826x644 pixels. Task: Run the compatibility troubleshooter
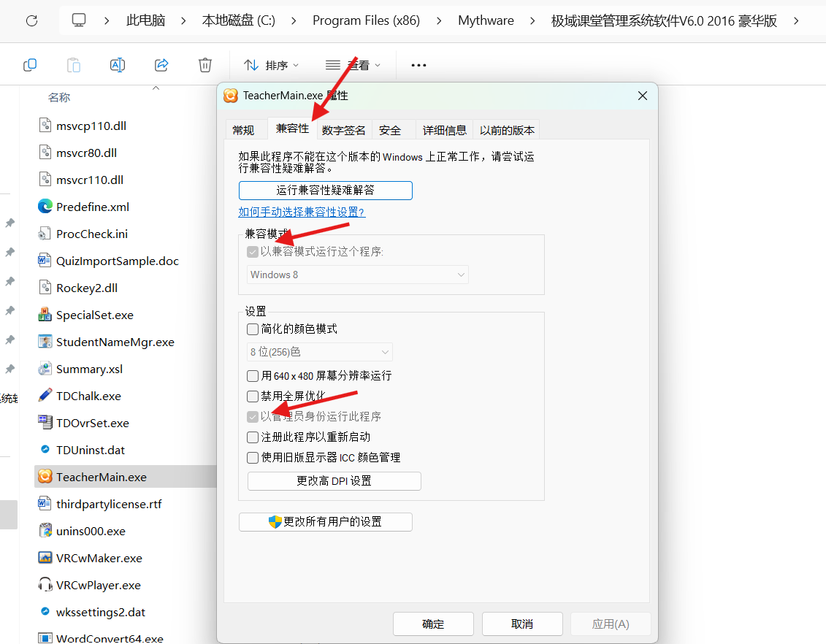(x=326, y=190)
